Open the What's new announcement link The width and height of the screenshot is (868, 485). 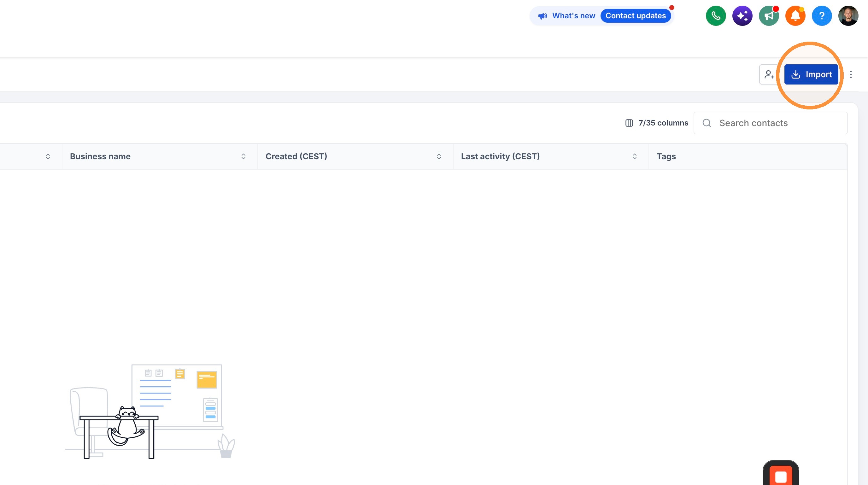[x=573, y=16]
